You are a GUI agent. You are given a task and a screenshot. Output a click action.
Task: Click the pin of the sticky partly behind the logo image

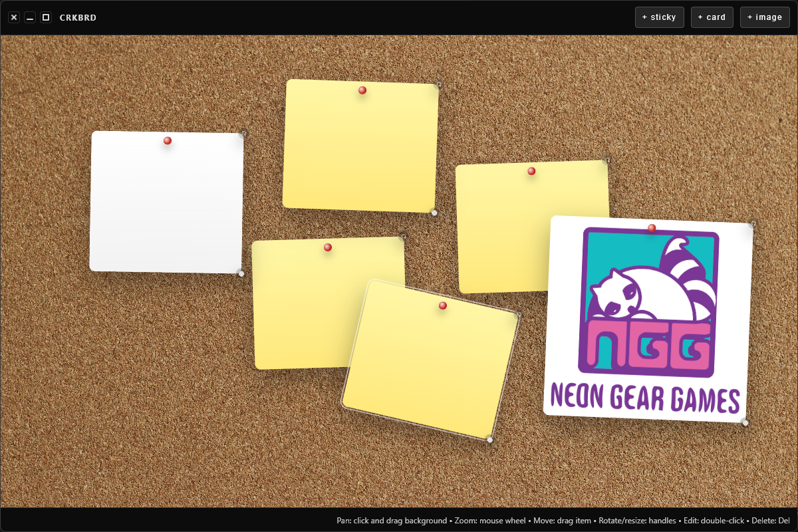click(531, 171)
